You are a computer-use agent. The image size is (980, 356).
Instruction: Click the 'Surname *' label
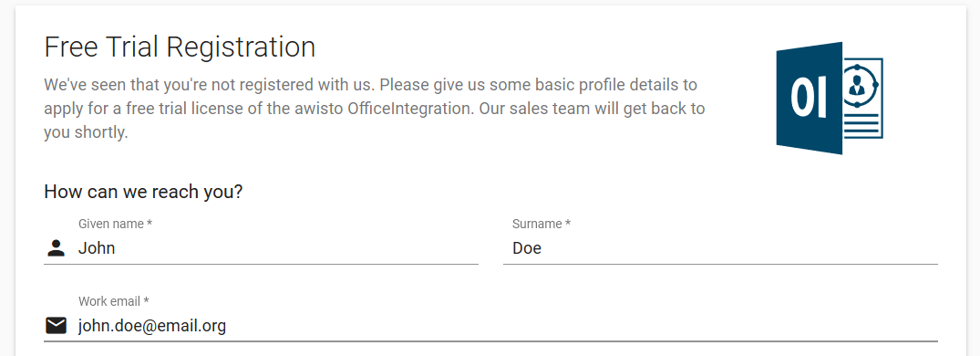(x=542, y=224)
